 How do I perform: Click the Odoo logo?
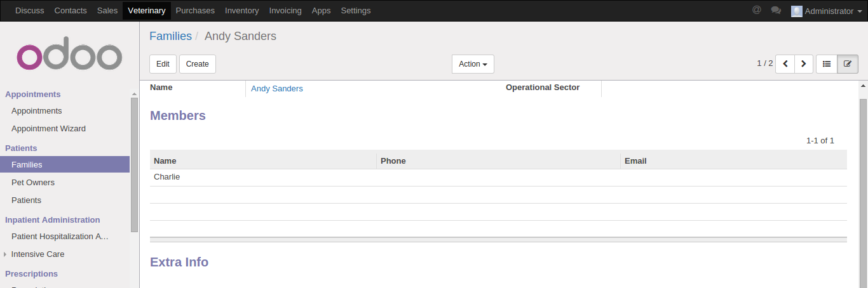coord(69,56)
